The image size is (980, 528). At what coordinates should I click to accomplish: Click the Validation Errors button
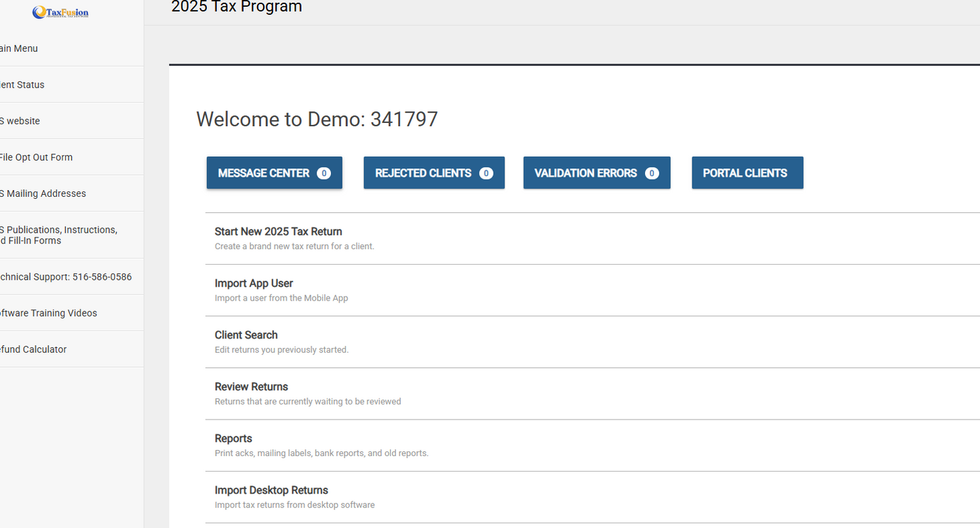tap(597, 173)
